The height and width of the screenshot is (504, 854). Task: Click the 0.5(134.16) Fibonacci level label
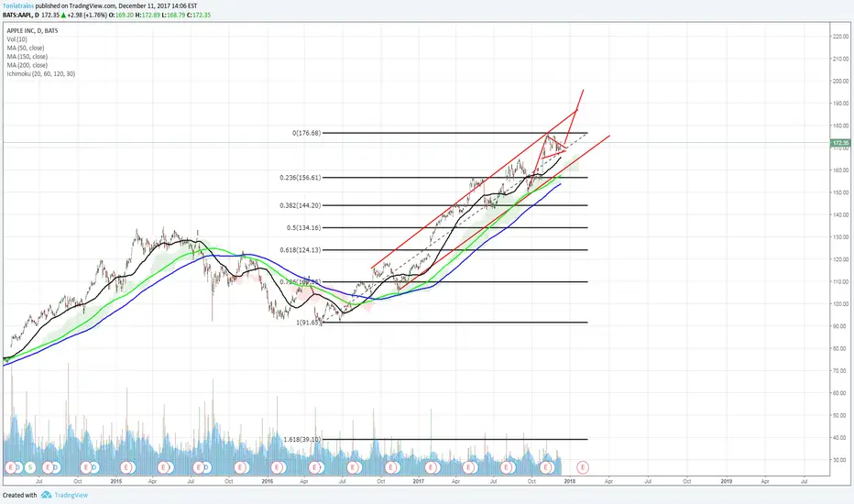coord(304,228)
